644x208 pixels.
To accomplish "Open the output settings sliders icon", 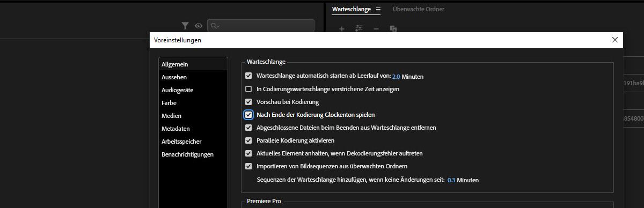I will point(359,28).
